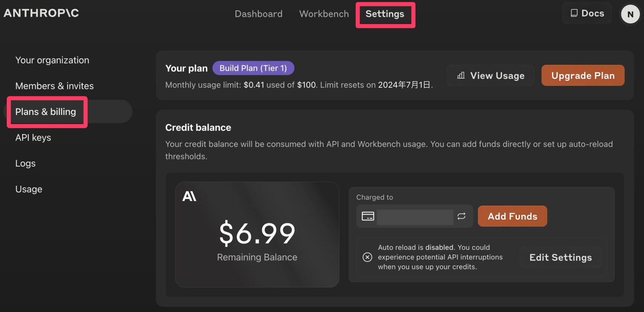Image resolution: width=644 pixels, height=312 pixels.
Task: Select Plans & billing in sidebar
Action: click(46, 112)
